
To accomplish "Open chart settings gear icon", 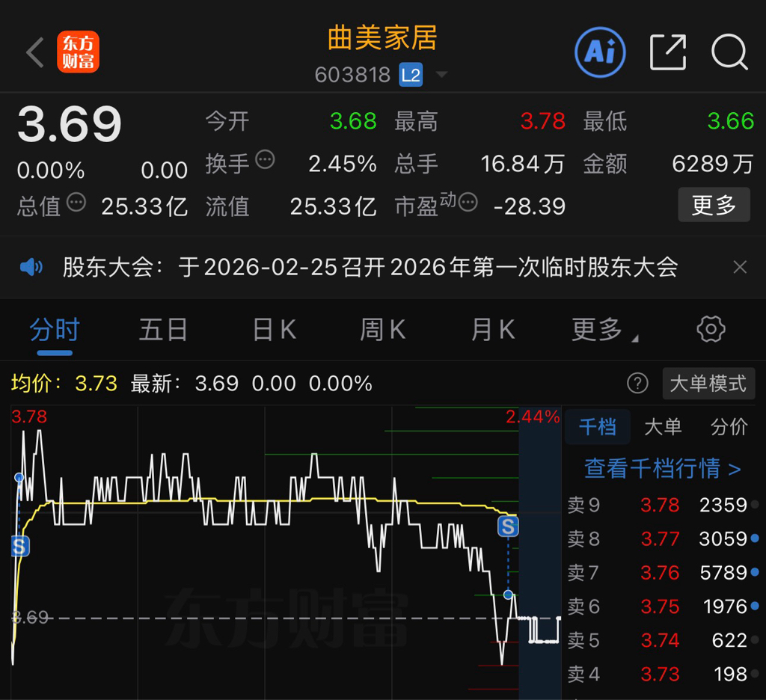I will tap(711, 329).
